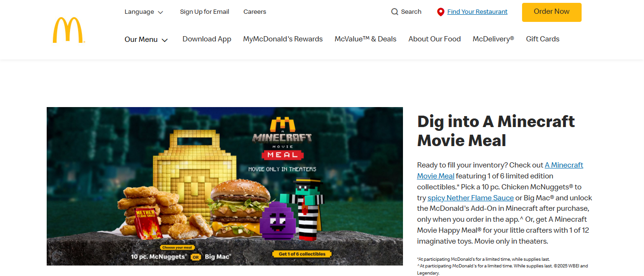Select the Careers menu item
Image resolution: width=644 pixels, height=276 pixels.
(x=254, y=11)
